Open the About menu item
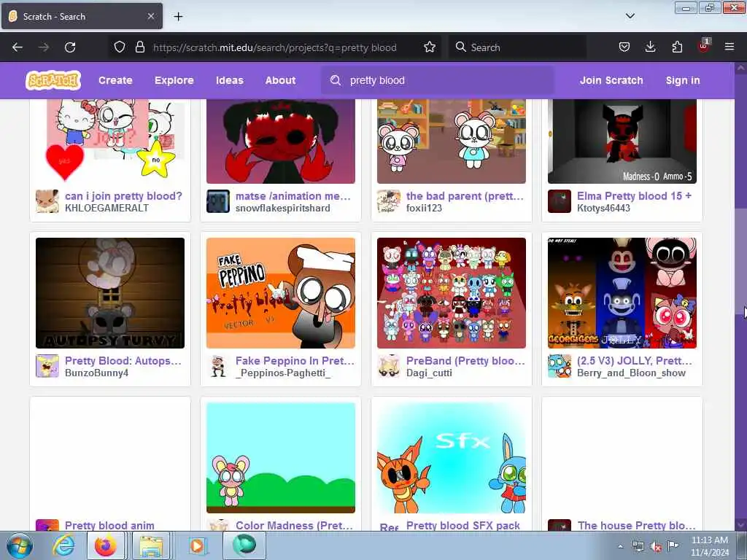 click(x=281, y=80)
